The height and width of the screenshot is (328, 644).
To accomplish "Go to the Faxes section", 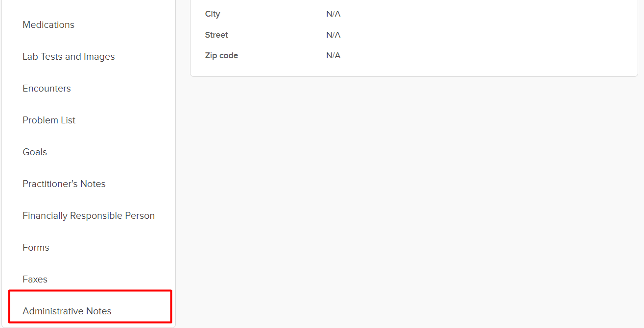I will [35, 280].
